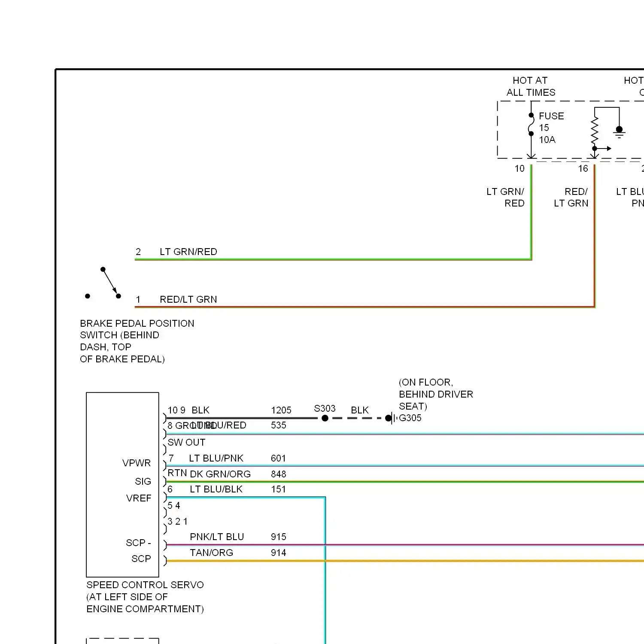Image resolution: width=644 pixels, height=644 pixels.
Task: Click the brake pedal switch symbol
Action: [x=103, y=283]
